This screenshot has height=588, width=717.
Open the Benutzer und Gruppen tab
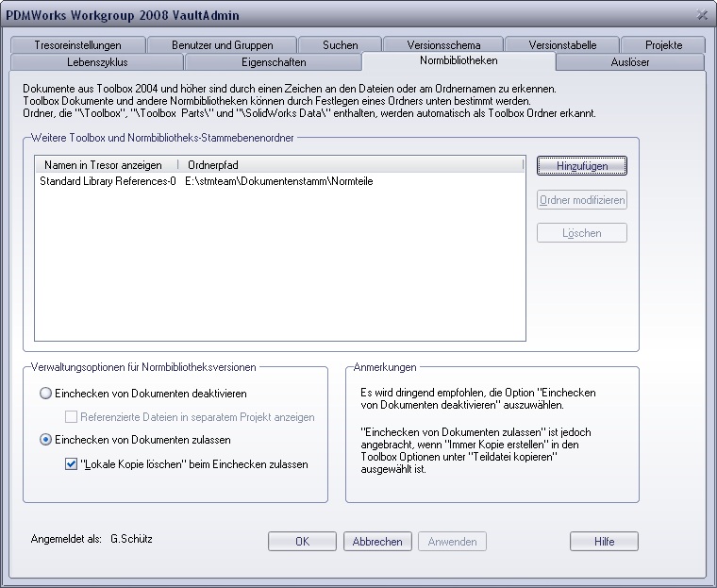click(223, 45)
